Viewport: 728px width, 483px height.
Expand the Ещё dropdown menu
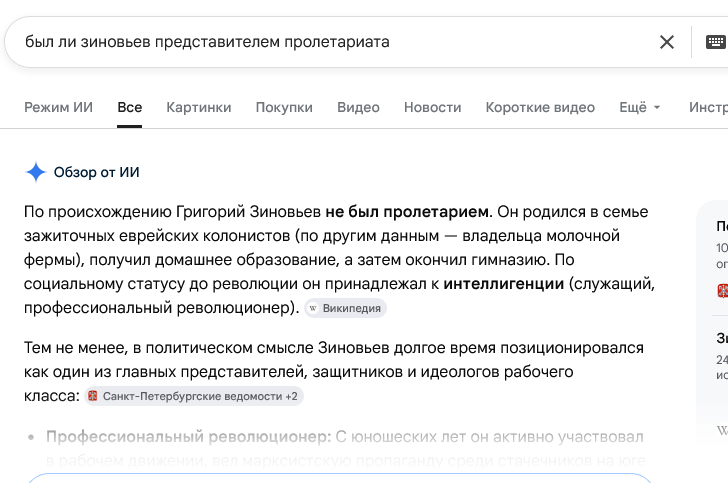[639, 107]
